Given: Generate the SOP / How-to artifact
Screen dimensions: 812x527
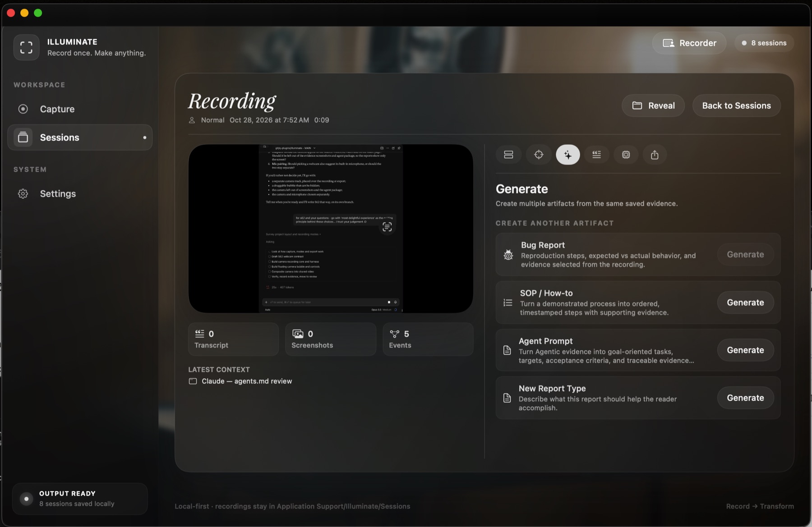Looking at the screenshot, I should 746,303.
